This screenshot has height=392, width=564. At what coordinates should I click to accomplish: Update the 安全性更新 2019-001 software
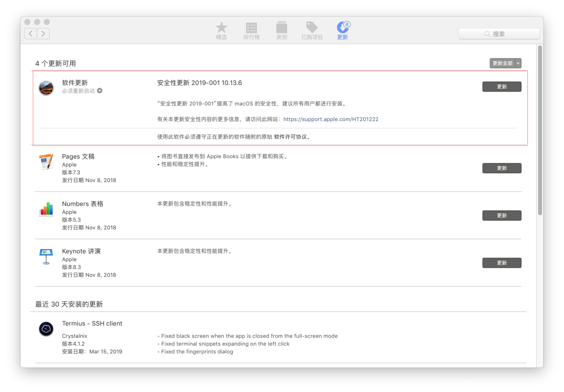(x=502, y=87)
